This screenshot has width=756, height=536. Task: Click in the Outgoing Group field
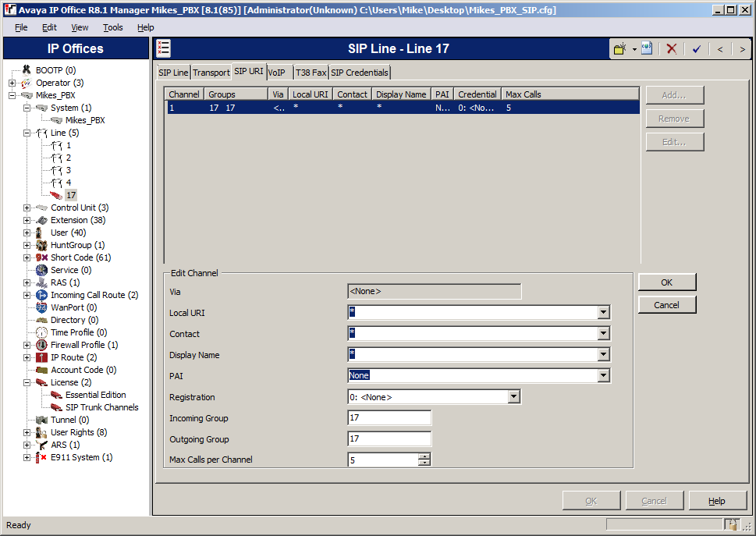[389, 438]
